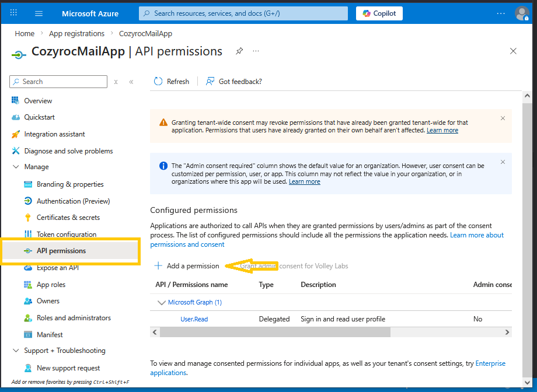
Task: Collapse the sidebar with double-chevron icon
Action: (131, 82)
